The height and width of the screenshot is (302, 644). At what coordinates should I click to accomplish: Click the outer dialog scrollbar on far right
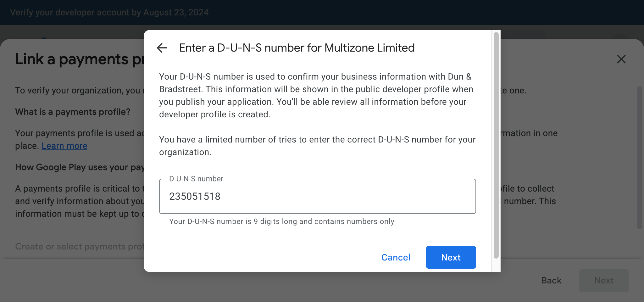pyautogui.click(x=641, y=151)
